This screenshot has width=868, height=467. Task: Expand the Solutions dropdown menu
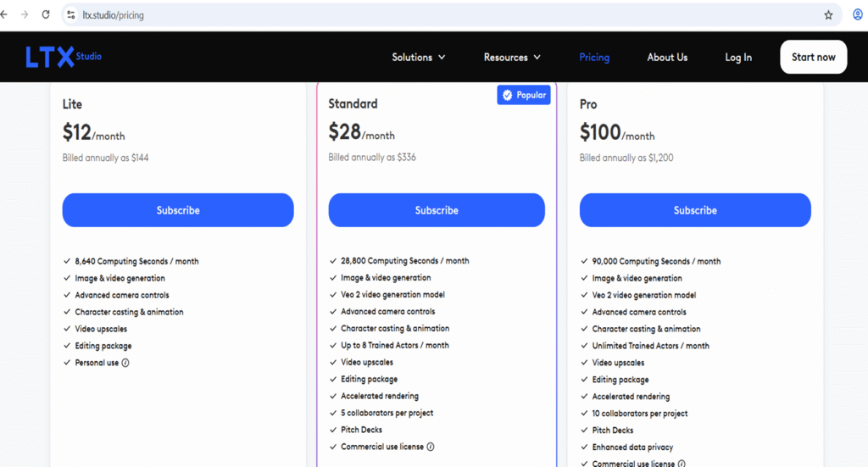coord(418,58)
